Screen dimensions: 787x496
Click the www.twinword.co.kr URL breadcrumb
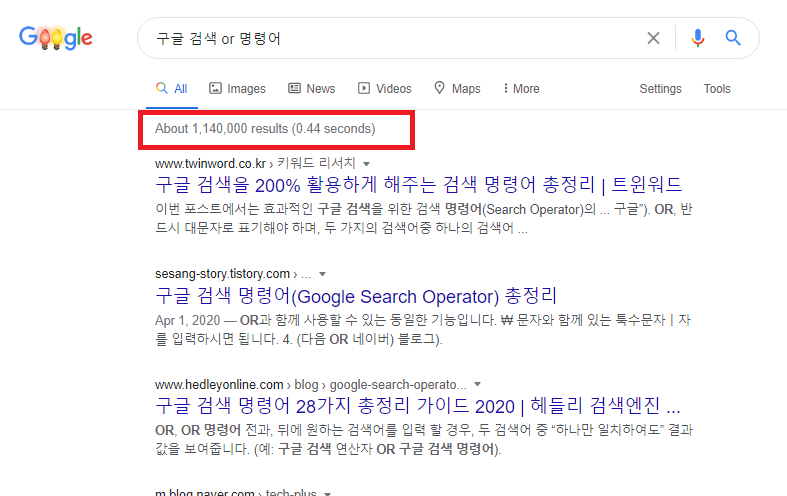(x=255, y=164)
